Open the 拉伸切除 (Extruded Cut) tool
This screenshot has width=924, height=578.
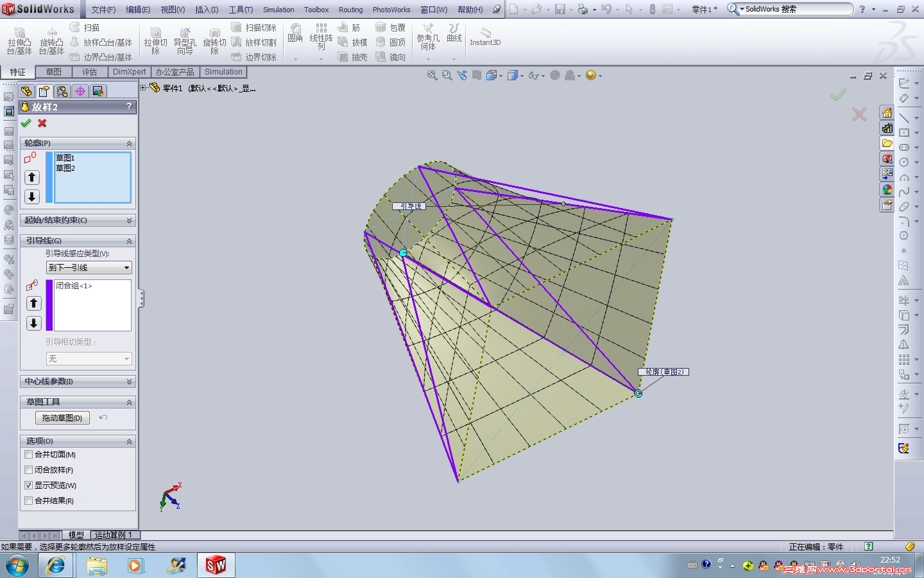coord(155,39)
